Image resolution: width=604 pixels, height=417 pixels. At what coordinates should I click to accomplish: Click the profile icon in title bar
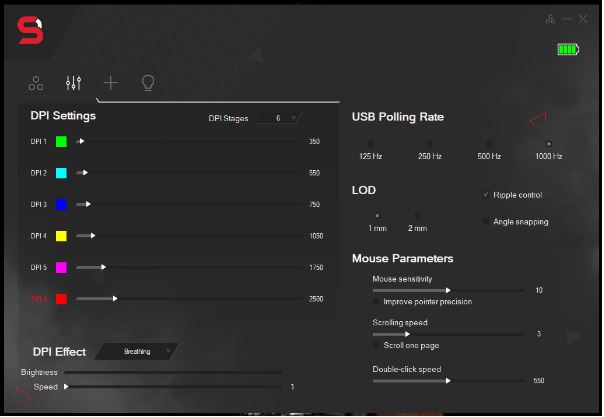point(550,19)
